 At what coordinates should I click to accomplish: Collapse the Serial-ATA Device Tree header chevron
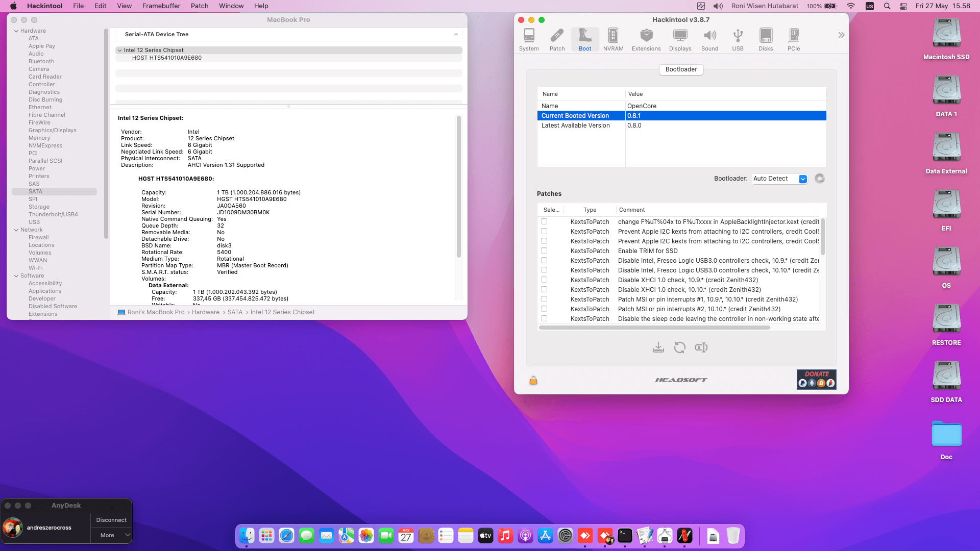click(456, 35)
